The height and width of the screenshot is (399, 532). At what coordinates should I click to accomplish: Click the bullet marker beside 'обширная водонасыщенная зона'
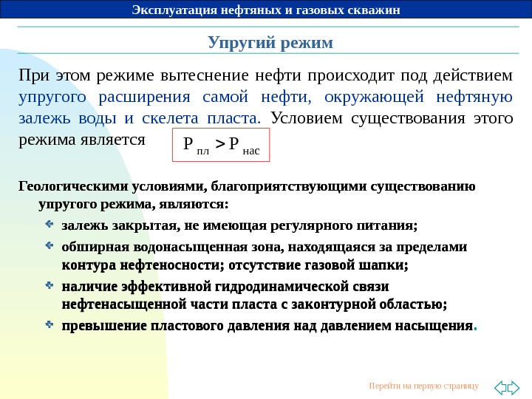(50, 245)
